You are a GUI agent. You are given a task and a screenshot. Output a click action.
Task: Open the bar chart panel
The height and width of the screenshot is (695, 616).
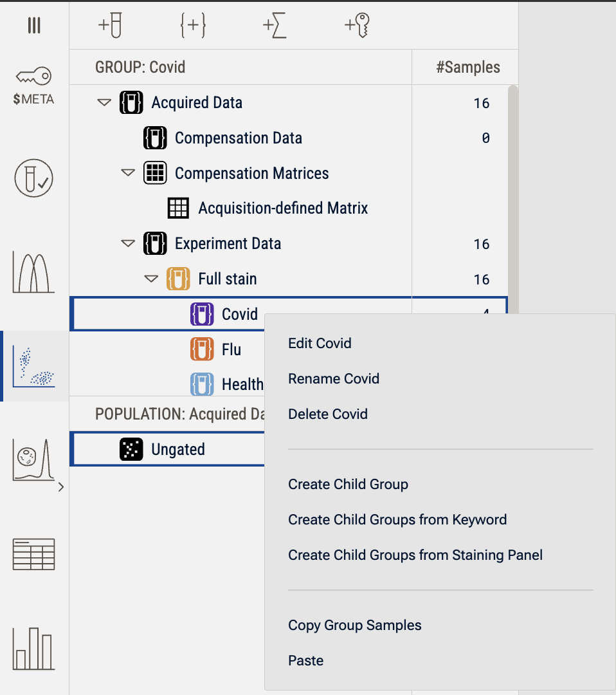point(33,648)
